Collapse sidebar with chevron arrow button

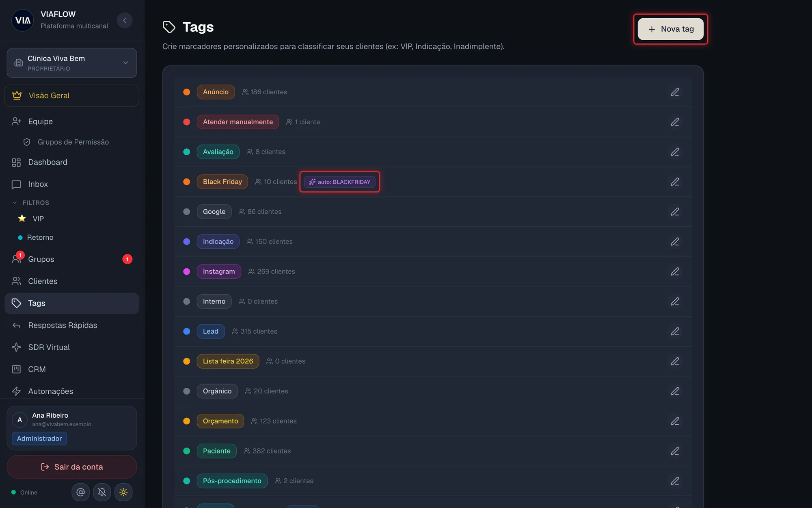(x=125, y=20)
